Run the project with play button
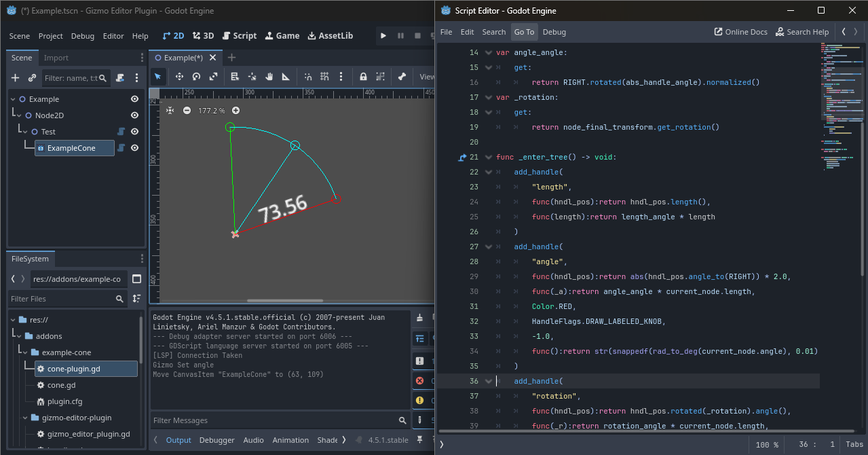Screen dimensions: 868x455 click(383, 36)
